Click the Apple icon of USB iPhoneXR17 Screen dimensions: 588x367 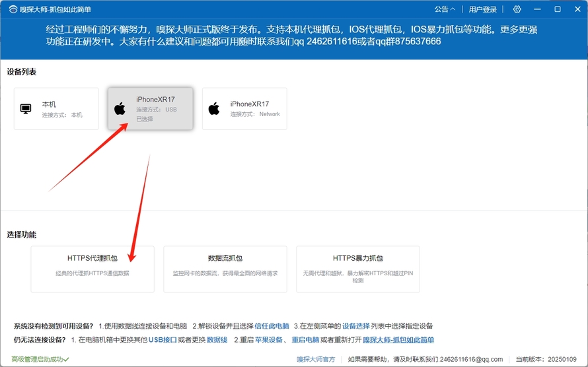pyautogui.click(x=120, y=109)
